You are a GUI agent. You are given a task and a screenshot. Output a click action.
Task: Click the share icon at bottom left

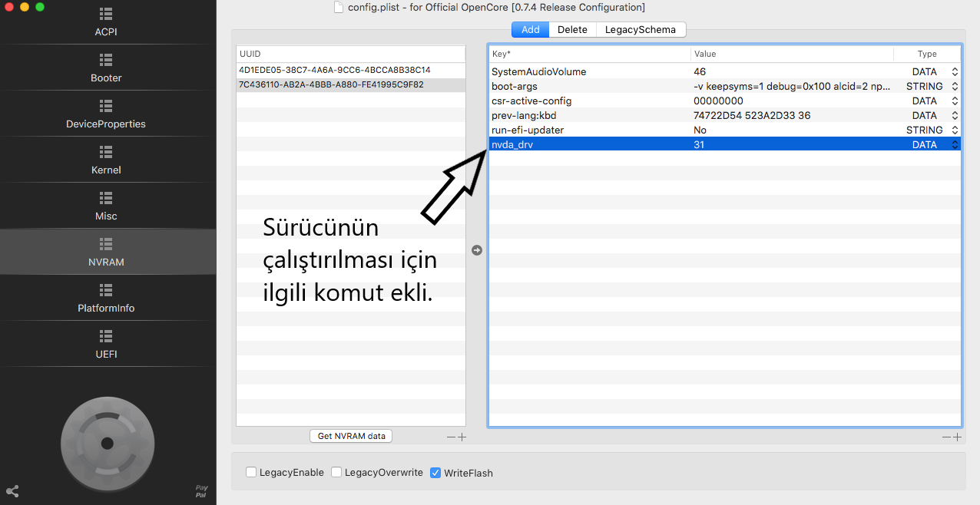coord(12,491)
